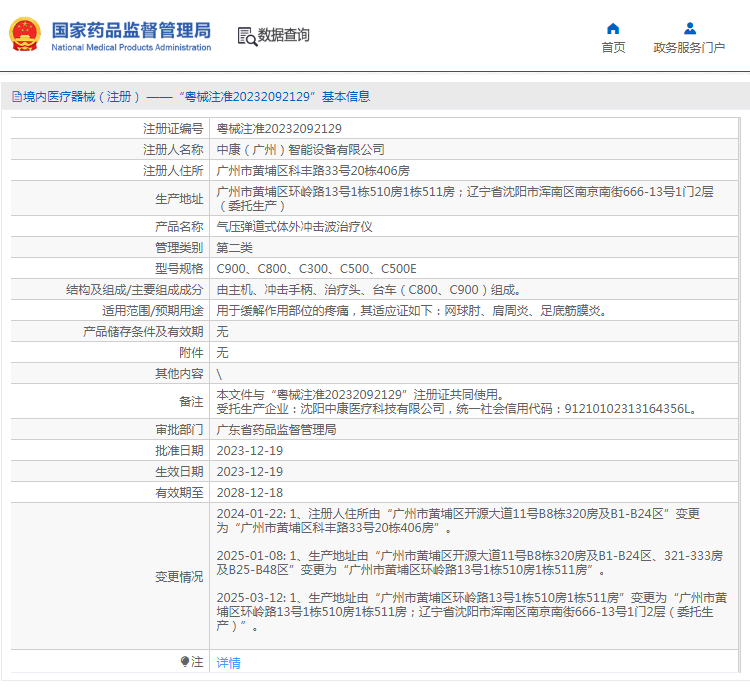
Task: Click the 适用范围/预期用途 label
Action: (x=153, y=311)
